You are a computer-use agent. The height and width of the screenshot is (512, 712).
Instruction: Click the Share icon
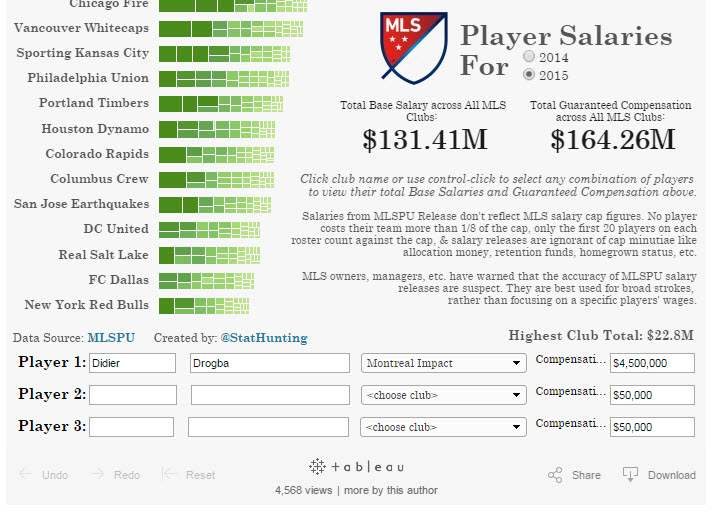pyautogui.click(x=555, y=475)
